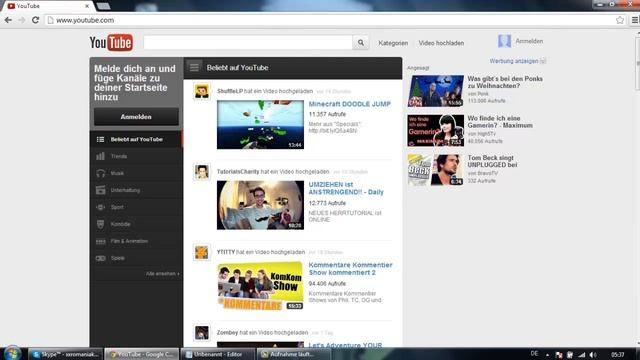This screenshot has width=640, height=360.
Task: Click the Unterhaltung clapperboard icon
Action: click(100, 190)
